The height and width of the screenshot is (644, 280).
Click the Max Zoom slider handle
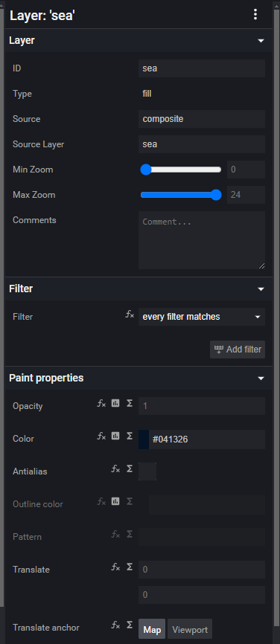point(216,195)
